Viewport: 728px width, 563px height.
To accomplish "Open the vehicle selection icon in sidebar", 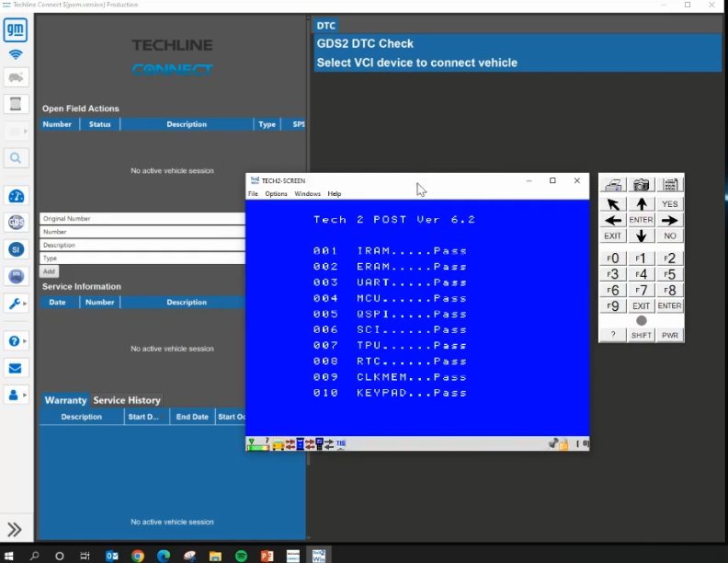I will (x=16, y=77).
